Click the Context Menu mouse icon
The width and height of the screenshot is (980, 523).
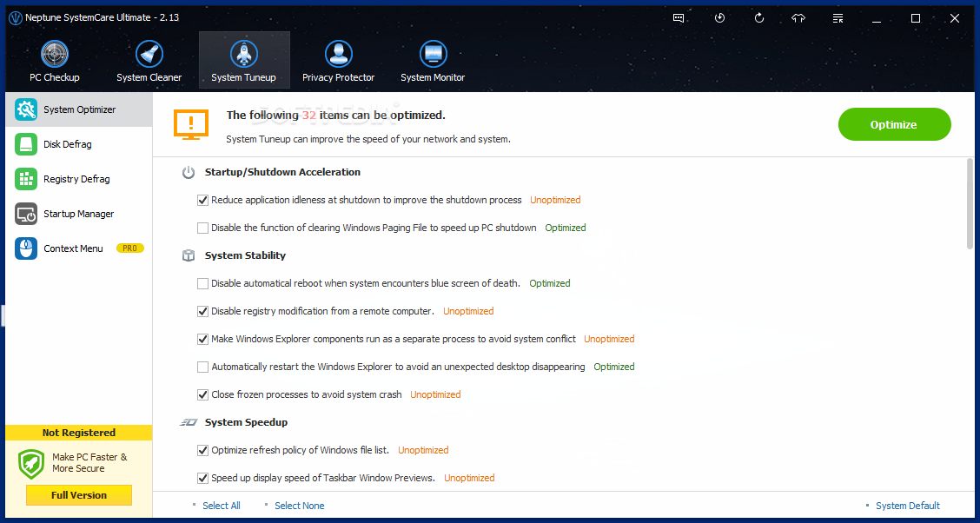click(26, 248)
